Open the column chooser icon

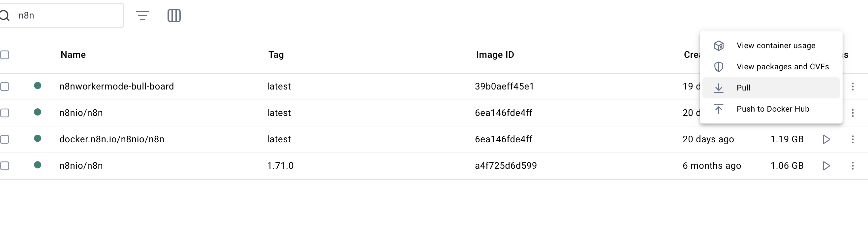click(x=174, y=16)
